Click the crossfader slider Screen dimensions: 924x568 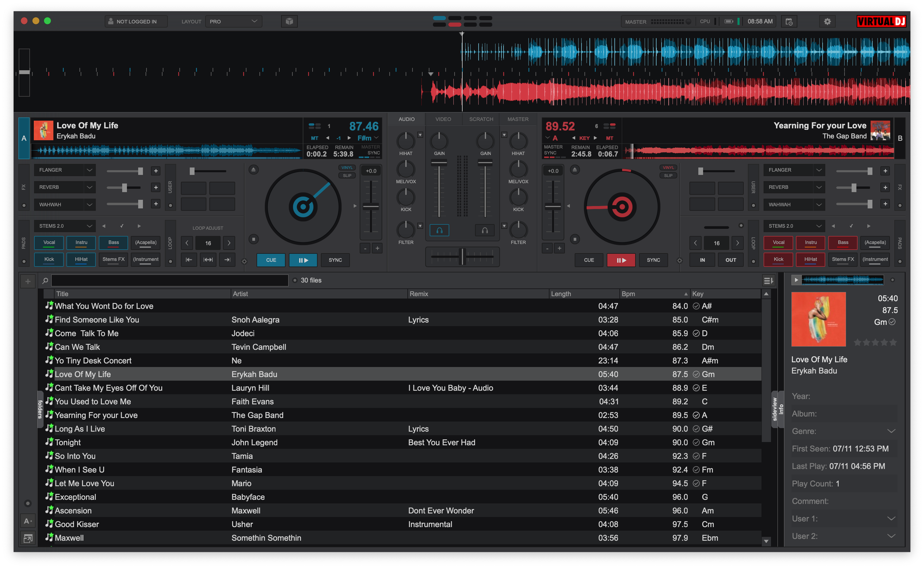tap(462, 256)
